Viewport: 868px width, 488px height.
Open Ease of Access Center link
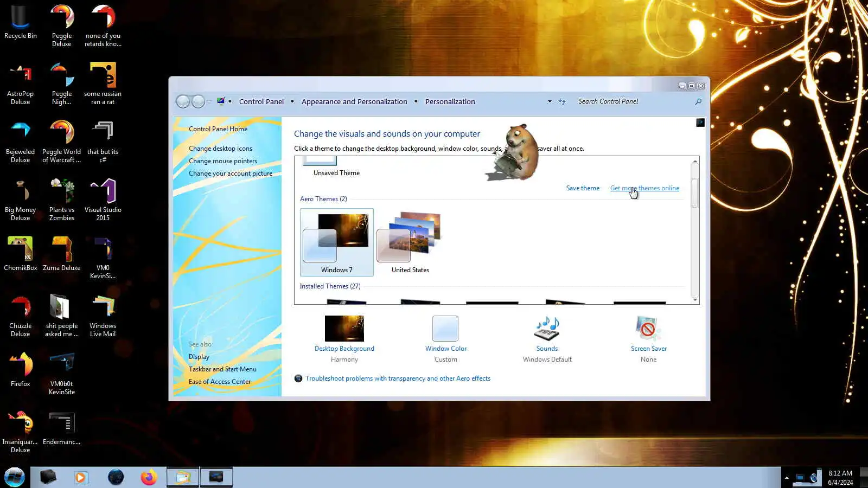(220, 382)
